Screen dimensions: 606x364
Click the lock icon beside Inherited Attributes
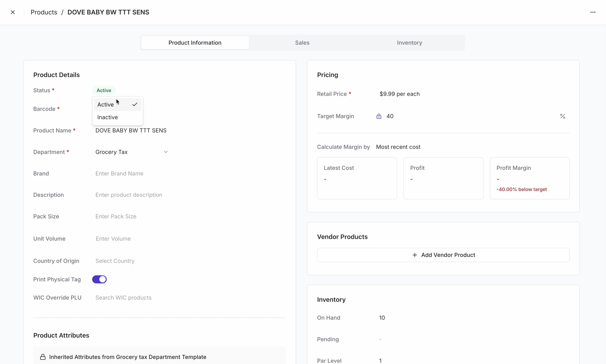click(x=43, y=357)
